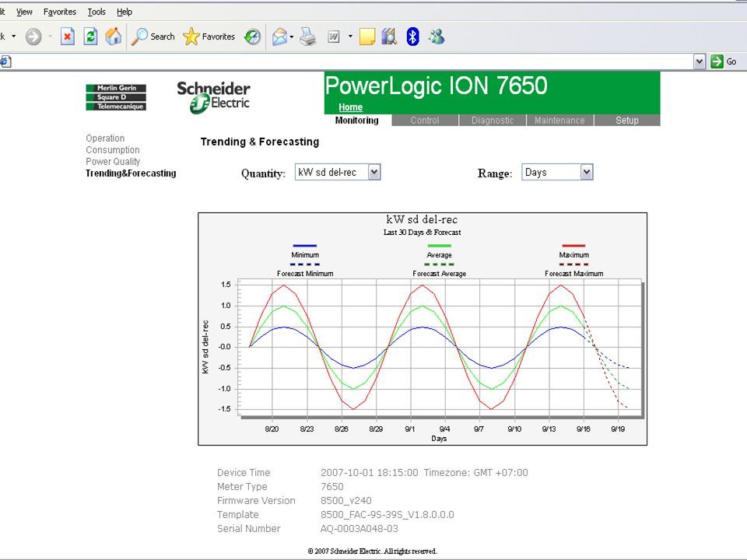This screenshot has width=747, height=560.
Task: Switch to the Control tab
Action: pyautogui.click(x=425, y=121)
